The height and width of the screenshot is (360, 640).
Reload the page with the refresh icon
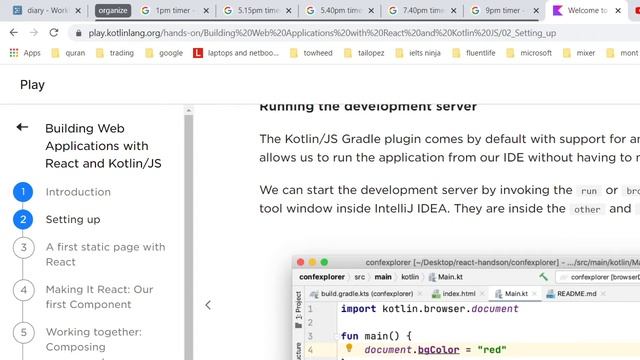pos(54,33)
